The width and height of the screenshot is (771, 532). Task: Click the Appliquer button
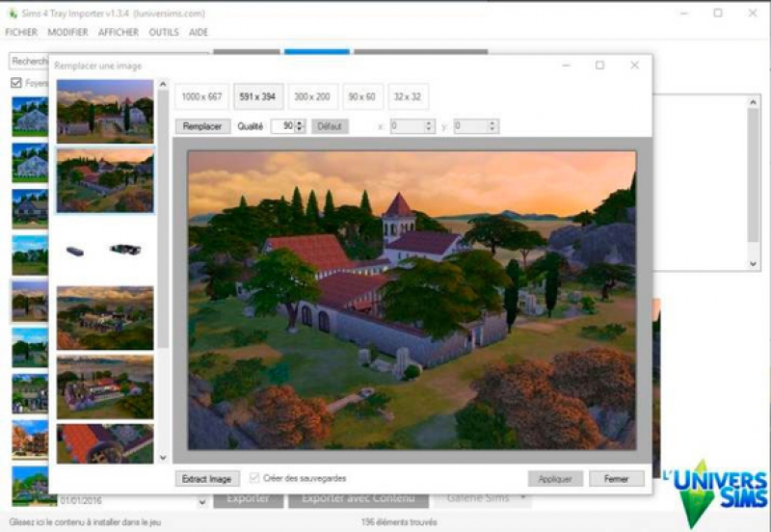(555, 479)
